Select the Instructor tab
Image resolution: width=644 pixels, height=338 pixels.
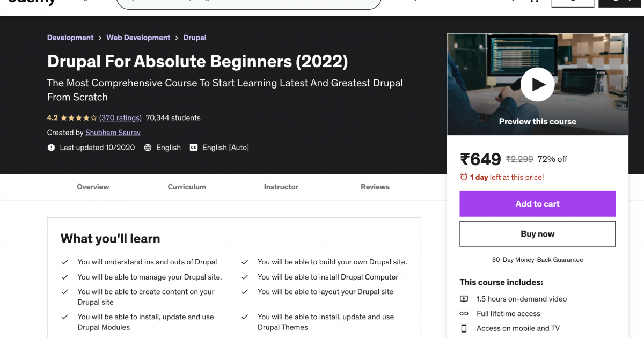(x=281, y=187)
